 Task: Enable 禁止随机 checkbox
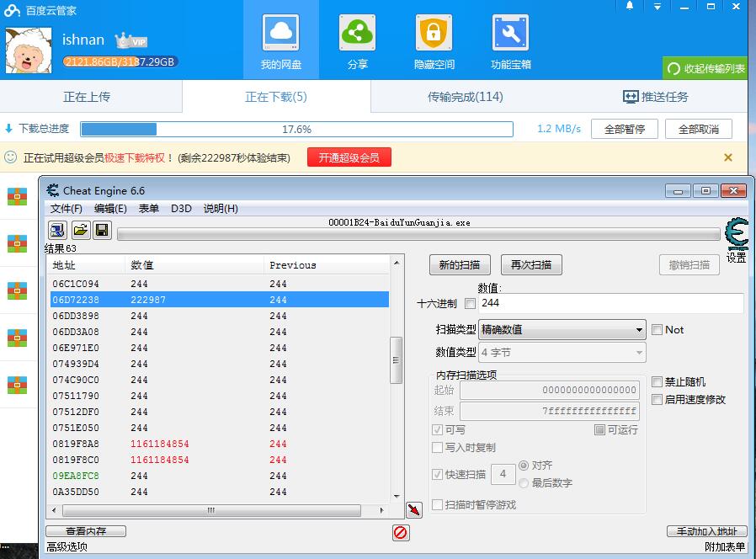(657, 382)
